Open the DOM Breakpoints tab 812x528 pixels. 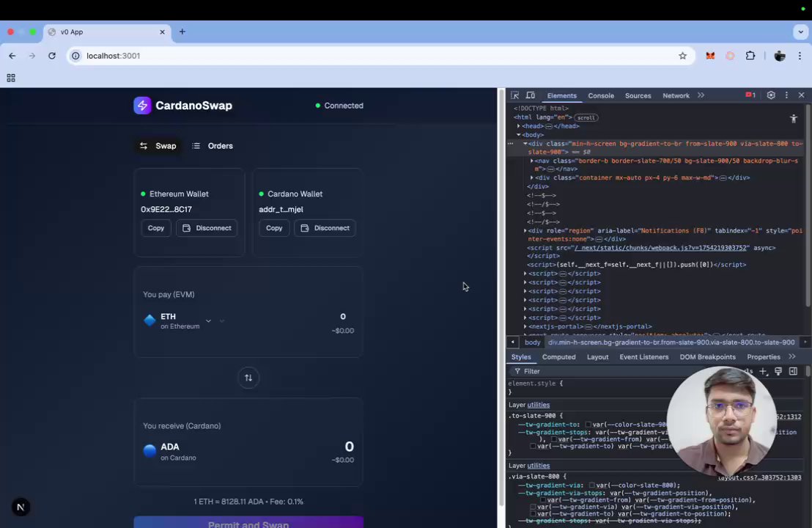pos(707,357)
